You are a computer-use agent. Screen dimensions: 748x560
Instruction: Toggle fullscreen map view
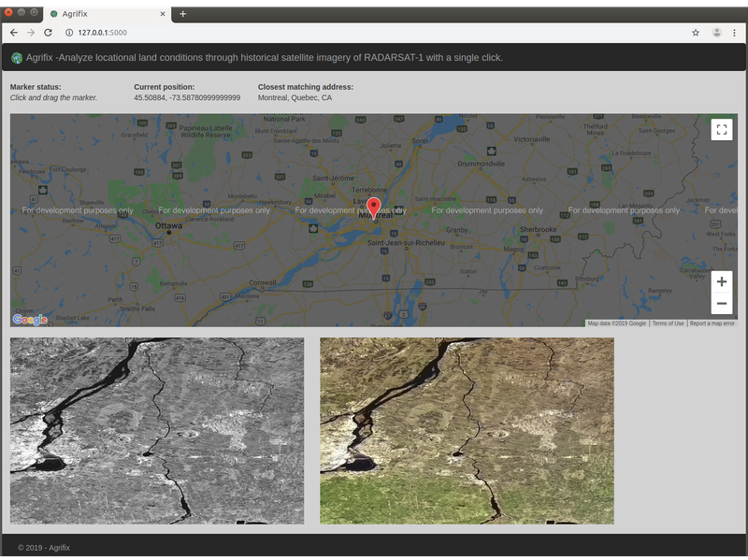tap(721, 130)
